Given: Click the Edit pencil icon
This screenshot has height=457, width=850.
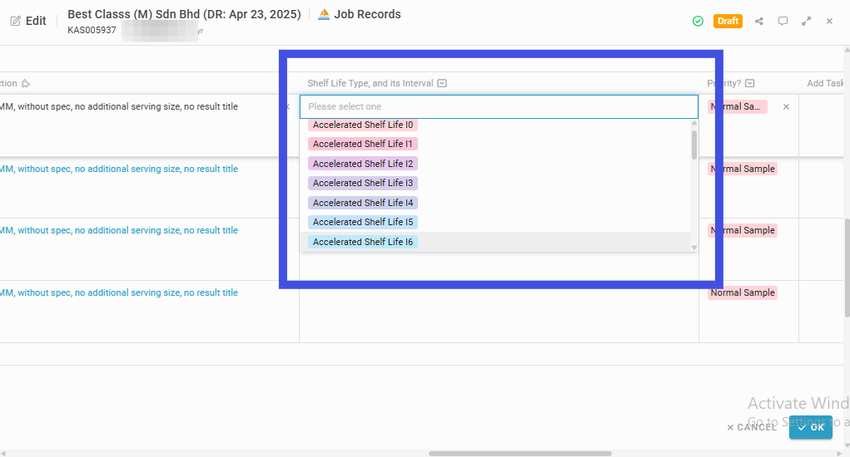Looking at the screenshot, I should click(x=15, y=21).
